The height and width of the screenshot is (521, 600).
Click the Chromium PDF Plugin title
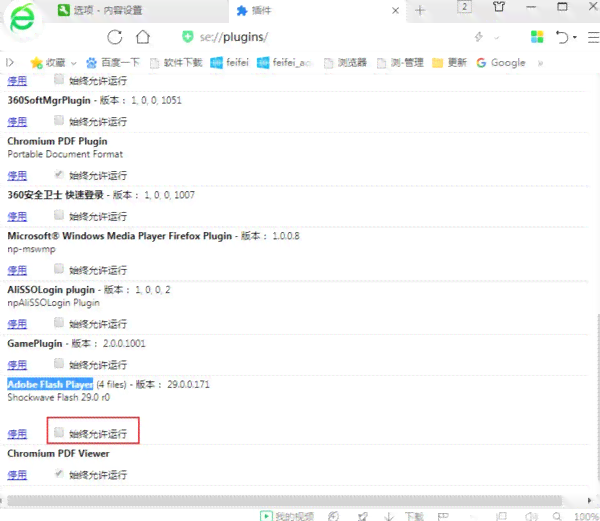pyautogui.click(x=57, y=141)
